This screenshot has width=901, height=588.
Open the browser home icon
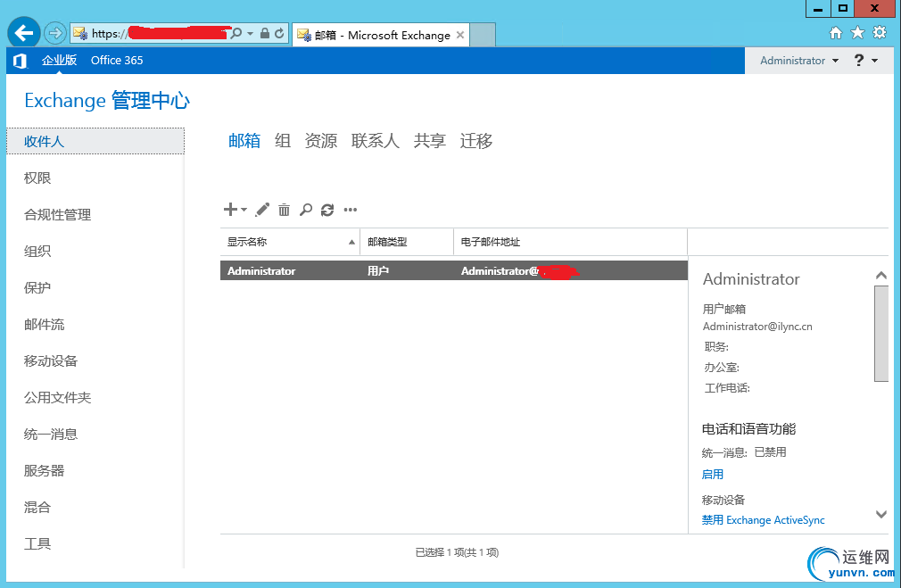pos(836,33)
